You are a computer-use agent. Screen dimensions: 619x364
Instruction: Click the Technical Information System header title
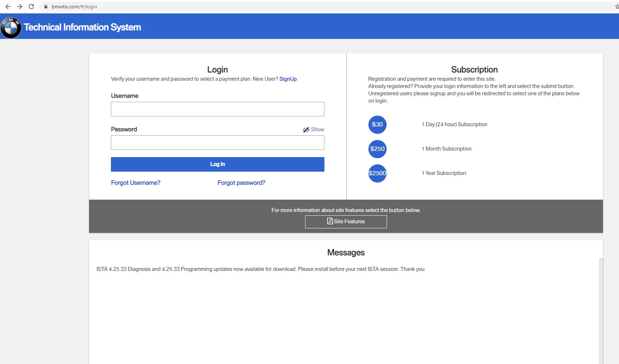coord(82,27)
